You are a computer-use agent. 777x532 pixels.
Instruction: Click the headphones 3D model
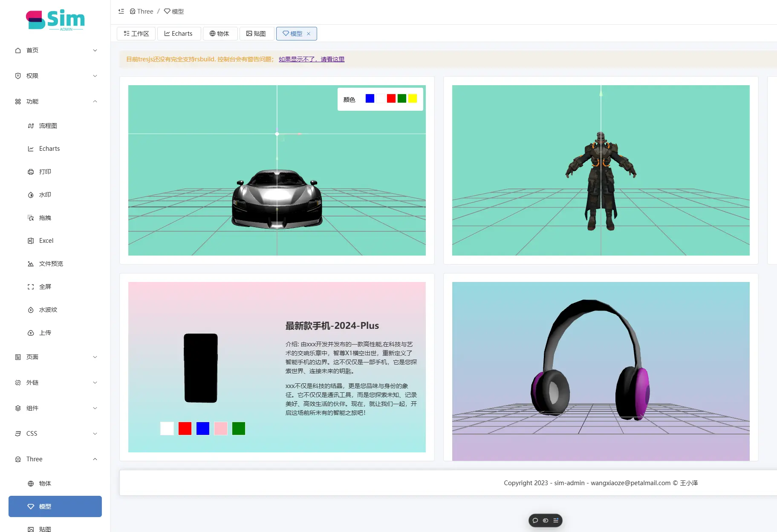591,360
